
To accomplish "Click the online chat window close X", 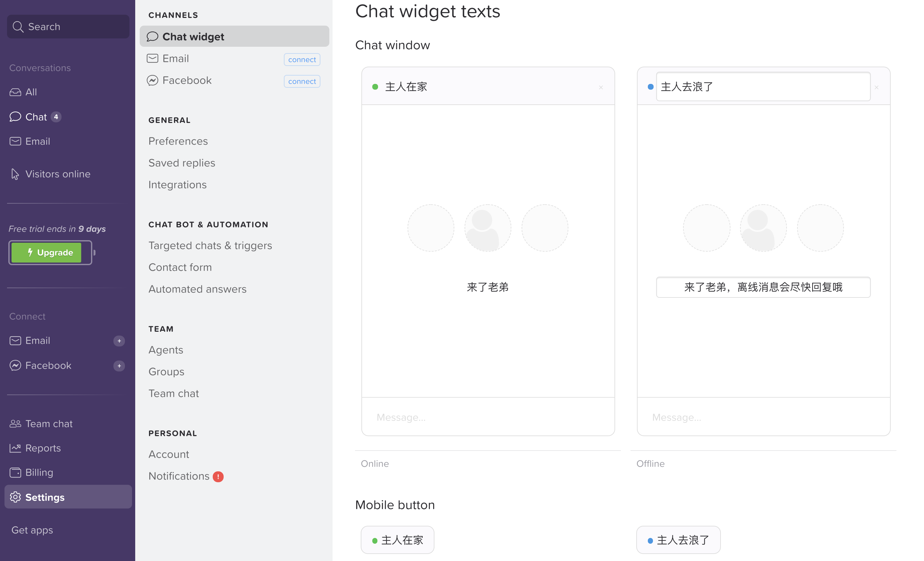I will pyautogui.click(x=601, y=87).
